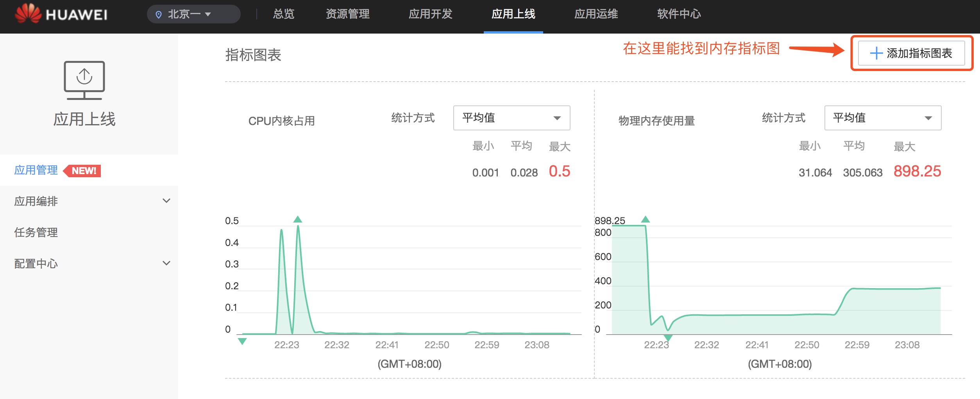Click the NEW! badge beside 应用管理
This screenshot has height=399, width=980.
[82, 171]
